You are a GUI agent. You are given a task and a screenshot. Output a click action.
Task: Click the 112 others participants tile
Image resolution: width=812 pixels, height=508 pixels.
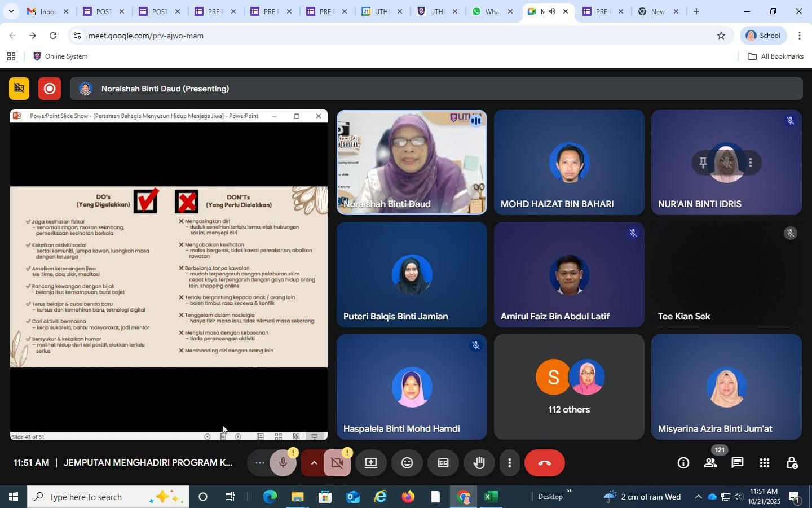coord(569,387)
